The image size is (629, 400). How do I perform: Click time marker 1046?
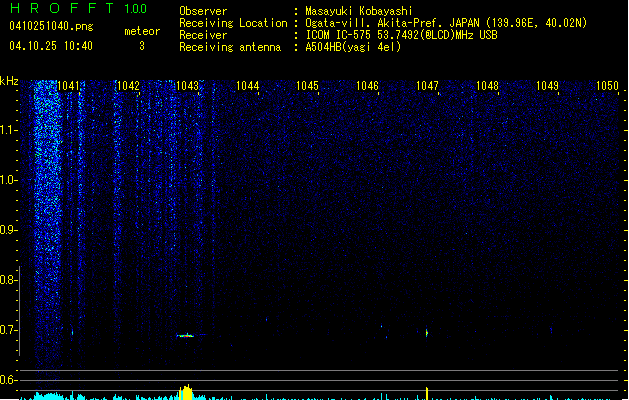tap(367, 86)
